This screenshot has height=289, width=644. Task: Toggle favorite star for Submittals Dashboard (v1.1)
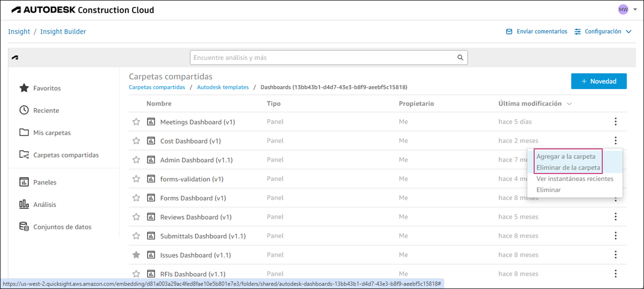136,236
